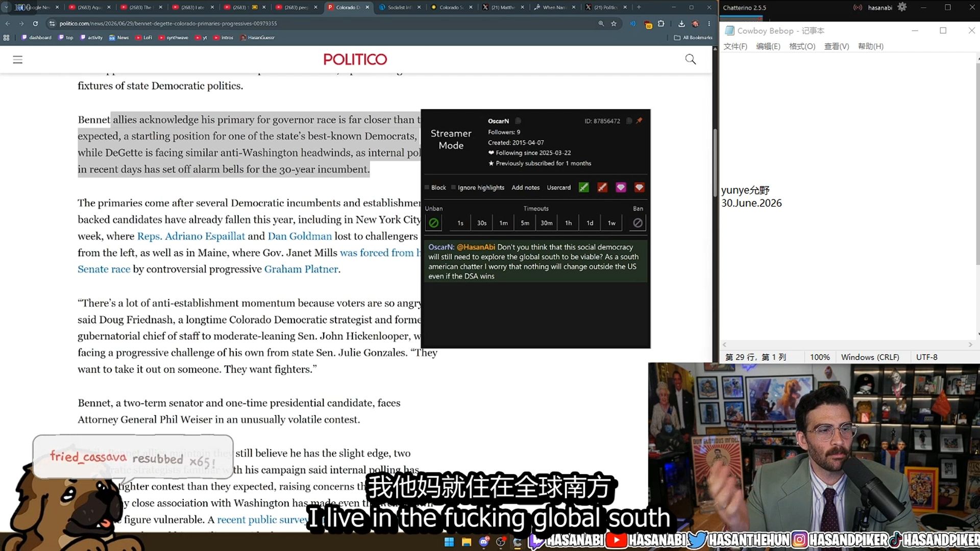The height and width of the screenshot is (551, 980).
Task: Open the Adriano Espaillat article link
Action: point(191,236)
